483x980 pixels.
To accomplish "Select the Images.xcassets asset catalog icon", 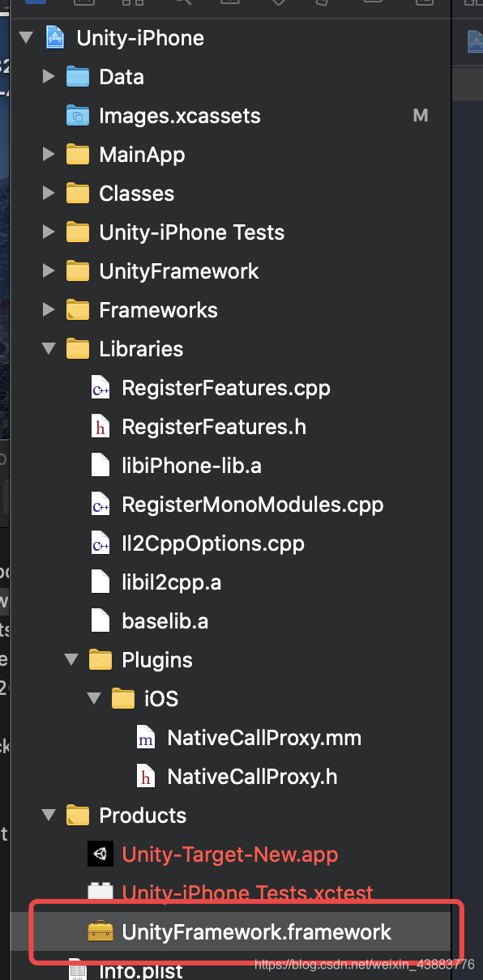I will (x=77, y=116).
